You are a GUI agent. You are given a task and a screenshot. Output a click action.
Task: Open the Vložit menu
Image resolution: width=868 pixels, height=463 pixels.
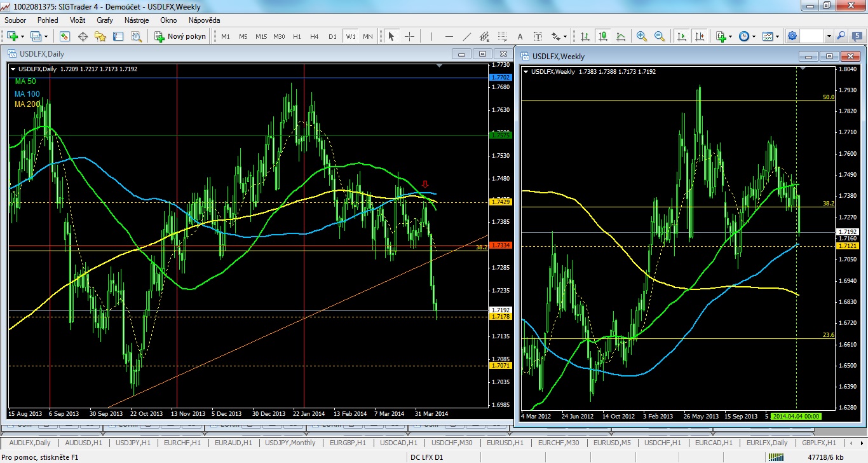(x=78, y=20)
